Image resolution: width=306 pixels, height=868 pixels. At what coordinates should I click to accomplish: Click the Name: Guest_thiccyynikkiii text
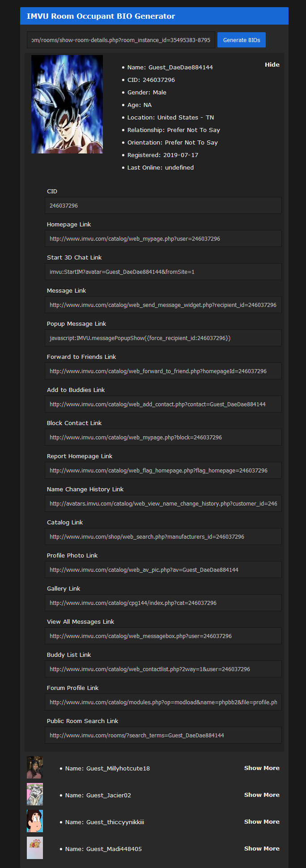pyautogui.click(x=105, y=822)
